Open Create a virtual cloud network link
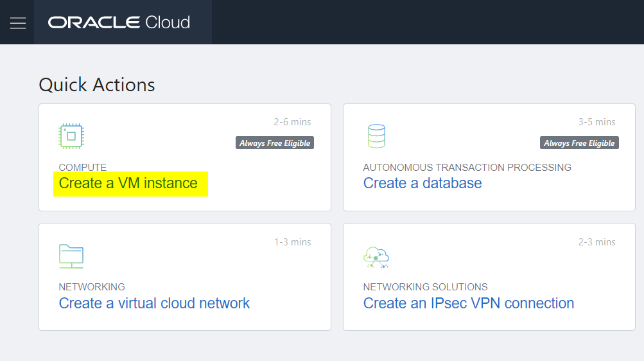Viewport: 644px width, 361px height. (x=154, y=303)
